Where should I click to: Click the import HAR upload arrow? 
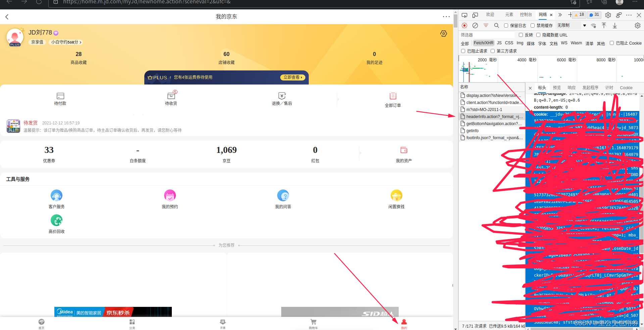(x=604, y=25)
